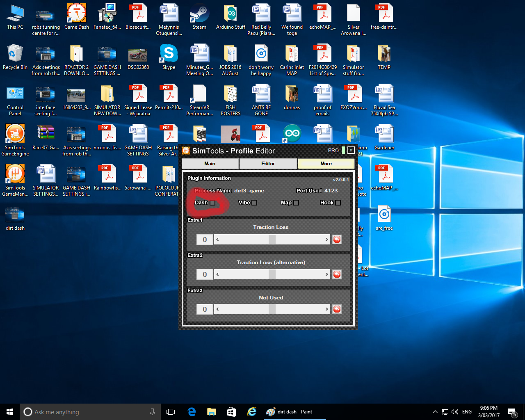Open the volume control in system tray

click(x=454, y=412)
